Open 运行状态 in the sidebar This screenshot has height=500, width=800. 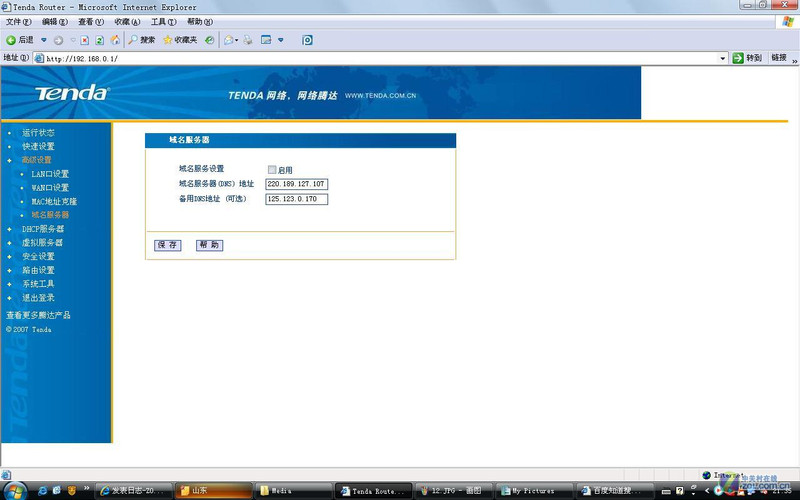pyautogui.click(x=38, y=133)
